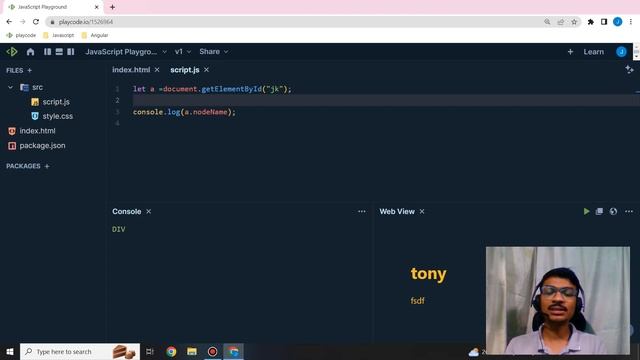Click the browser zoom icon
Viewport: 640px width, 360px height.
coord(547,22)
